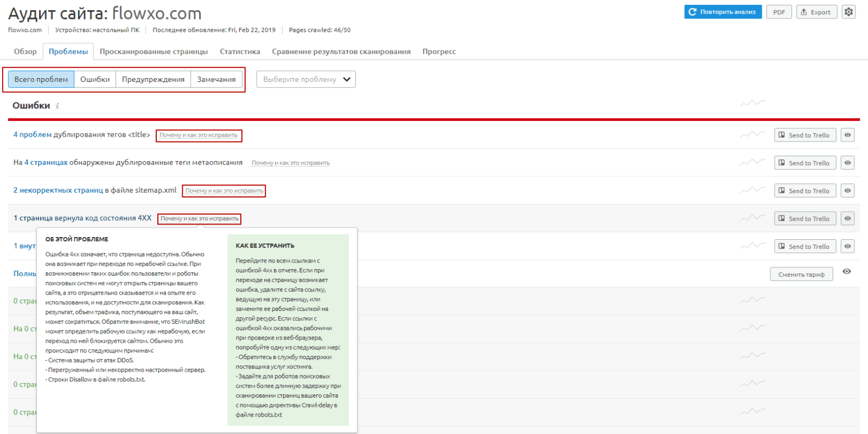Viewport: 868px width, 434px height.
Task: Open Сравнение результатов сканирования tab
Action: tap(341, 52)
